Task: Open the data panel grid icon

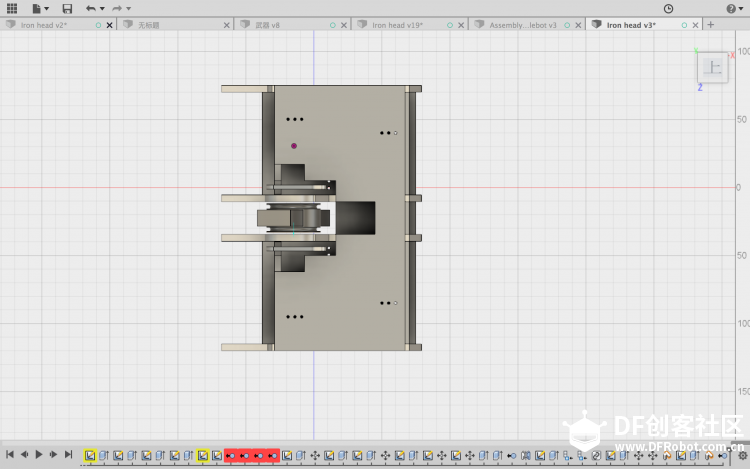Action: pos(12,8)
